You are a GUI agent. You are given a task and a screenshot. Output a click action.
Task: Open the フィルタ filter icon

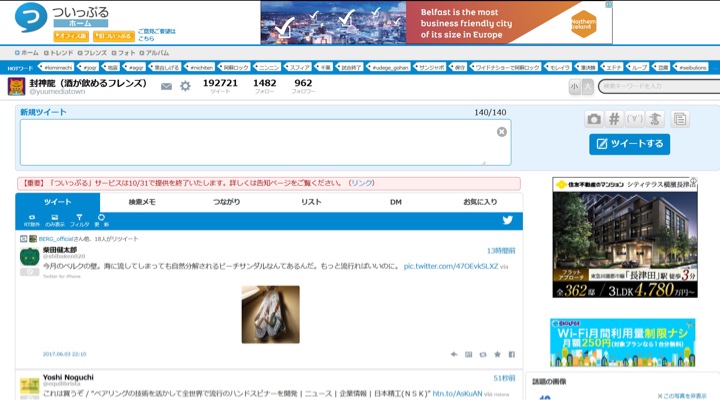pos(79,220)
